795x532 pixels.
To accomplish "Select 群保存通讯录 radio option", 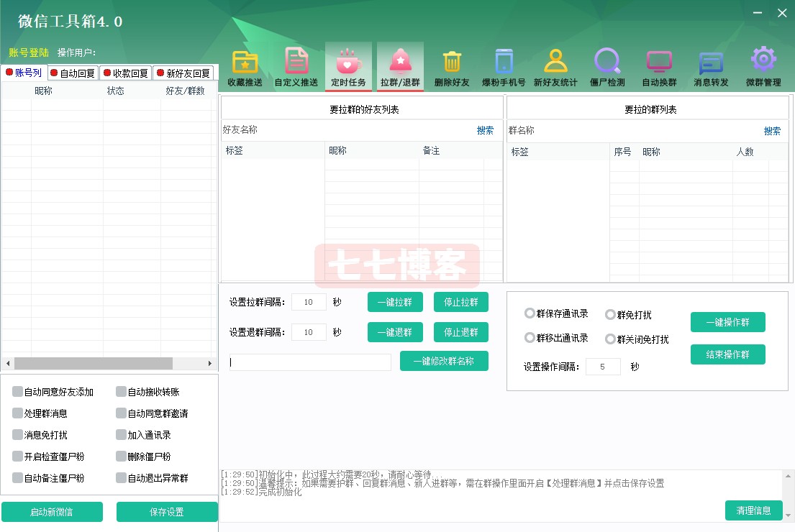I will click(530, 313).
